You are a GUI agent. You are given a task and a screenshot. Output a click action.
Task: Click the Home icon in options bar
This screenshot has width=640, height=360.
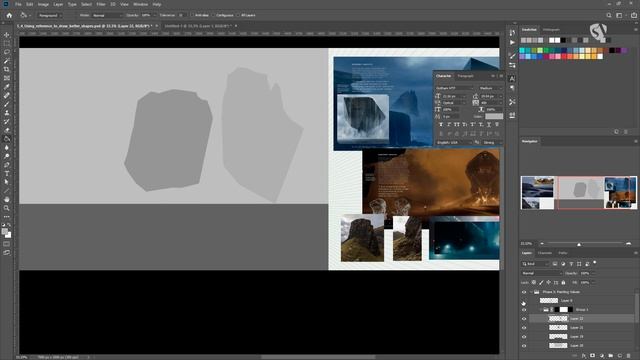tap(9, 15)
